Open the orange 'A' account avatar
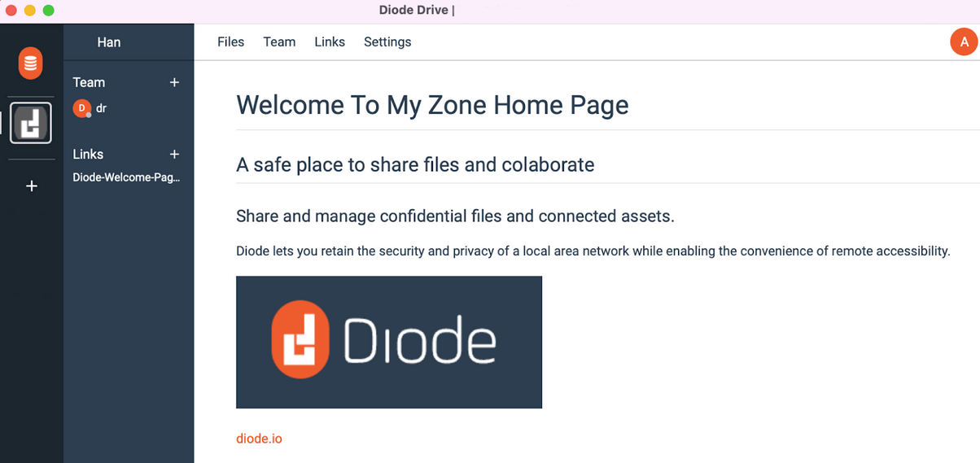The width and height of the screenshot is (980, 463). 964,41
